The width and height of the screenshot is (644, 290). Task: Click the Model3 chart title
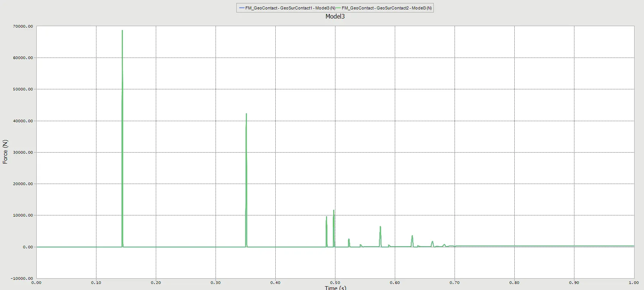tap(335, 16)
